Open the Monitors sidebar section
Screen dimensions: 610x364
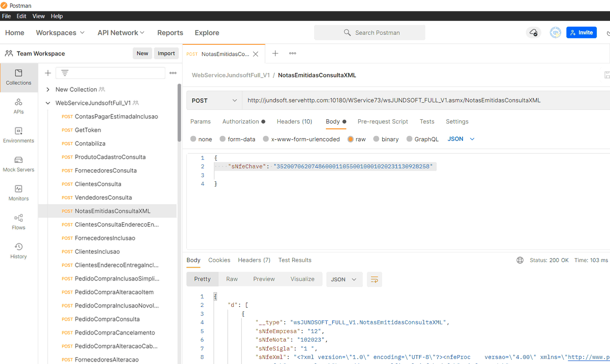19,193
